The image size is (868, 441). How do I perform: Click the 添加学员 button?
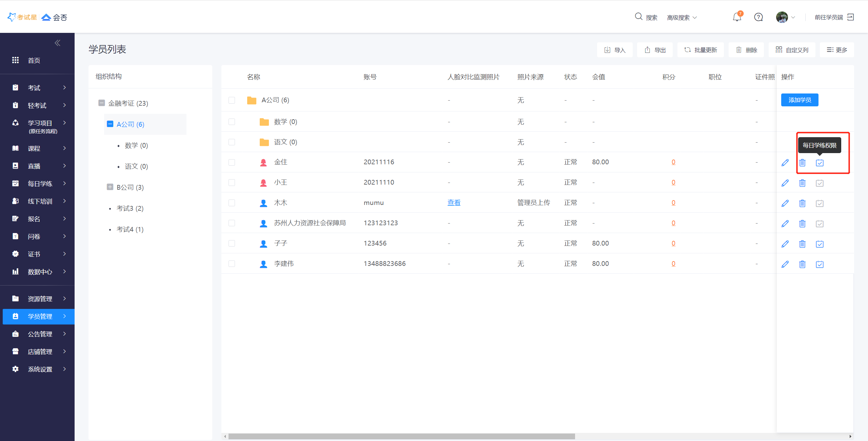tap(800, 100)
